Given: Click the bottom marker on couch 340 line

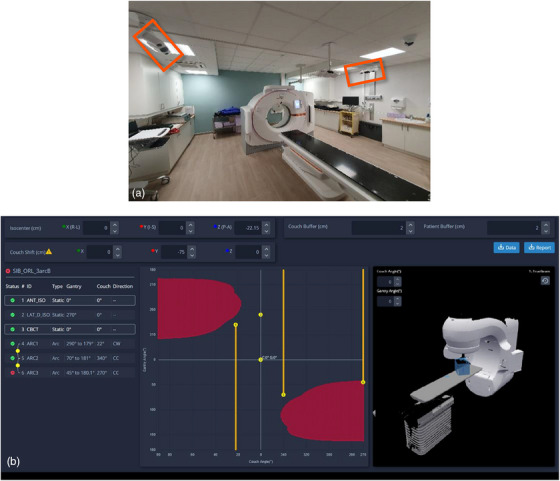Looking at the screenshot, I should 284,395.
